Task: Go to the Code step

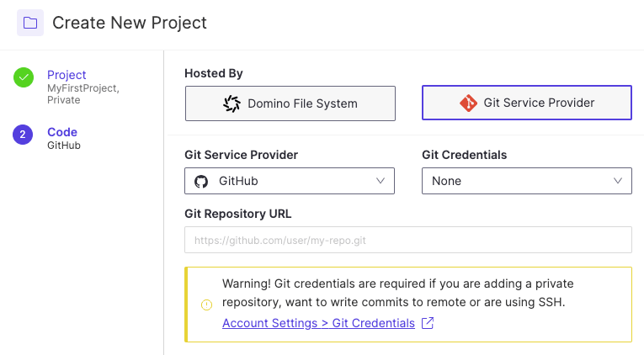Action: [x=62, y=132]
